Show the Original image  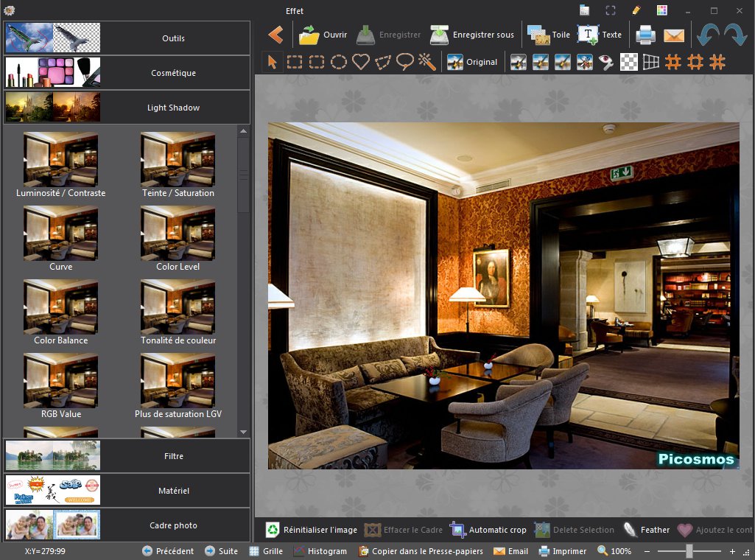pyautogui.click(x=472, y=62)
